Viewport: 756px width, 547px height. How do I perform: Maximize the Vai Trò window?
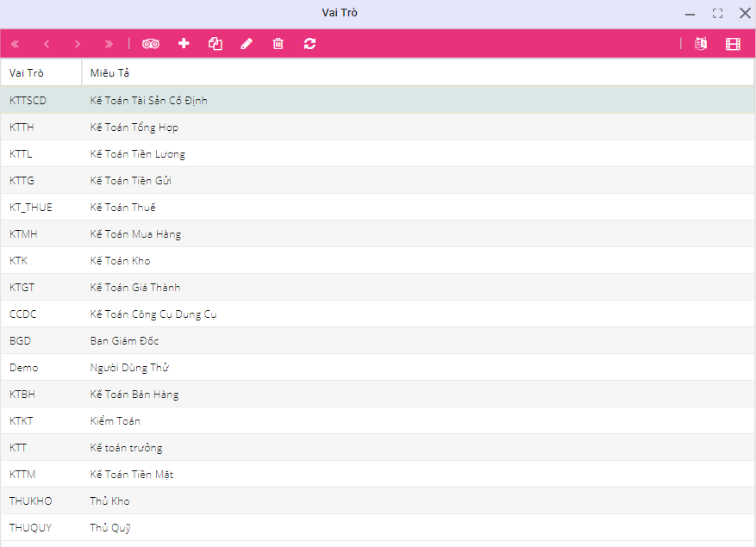(x=717, y=13)
